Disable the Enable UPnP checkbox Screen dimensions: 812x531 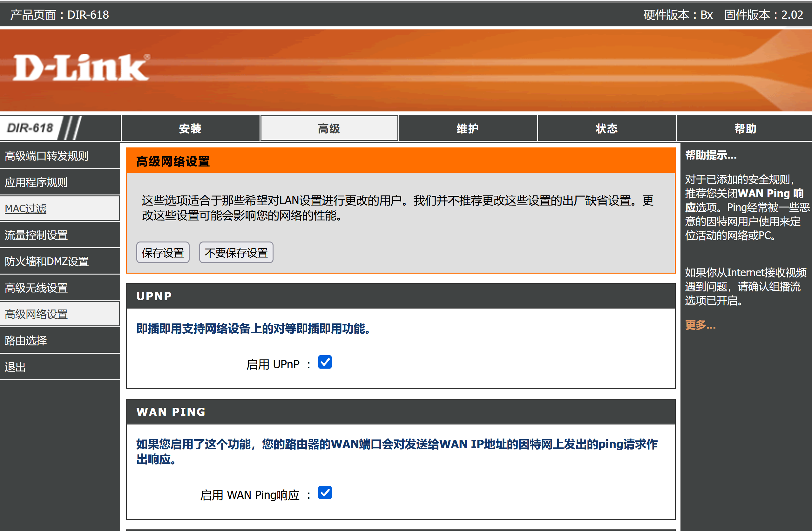click(x=324, y=362)
